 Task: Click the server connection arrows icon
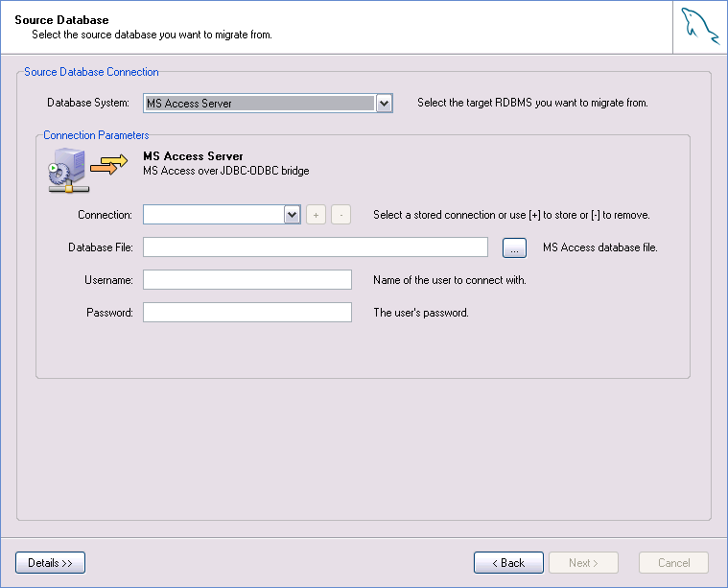87,170
